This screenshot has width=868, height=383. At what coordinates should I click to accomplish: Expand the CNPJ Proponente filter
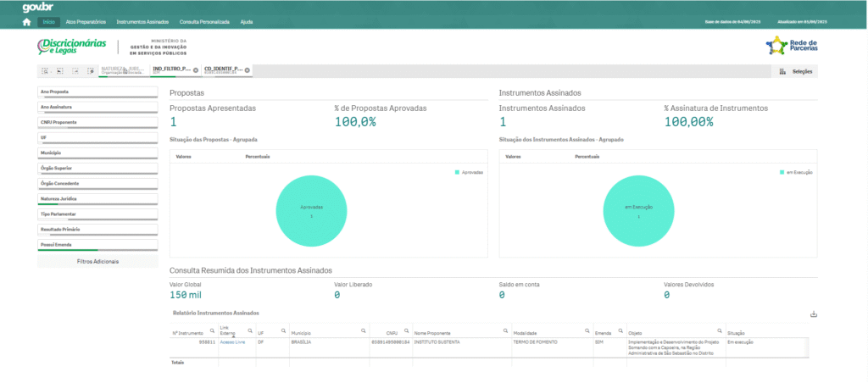tap(98, 122)
